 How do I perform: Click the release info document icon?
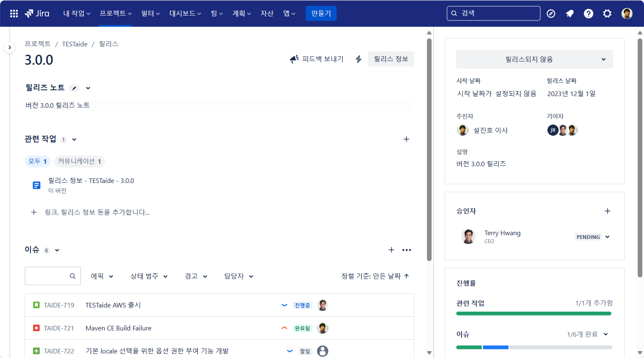click(x=37, y=185)
